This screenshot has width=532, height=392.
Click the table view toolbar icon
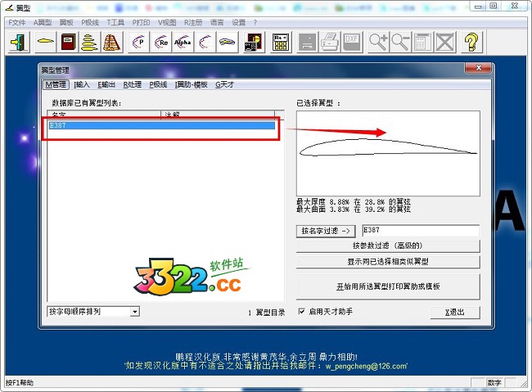click(x=422, y=42)
